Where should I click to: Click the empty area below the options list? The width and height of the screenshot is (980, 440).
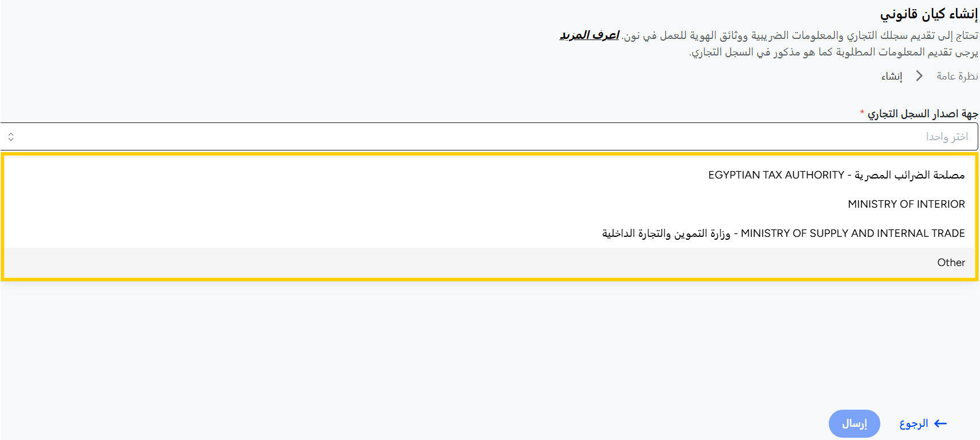490,343
